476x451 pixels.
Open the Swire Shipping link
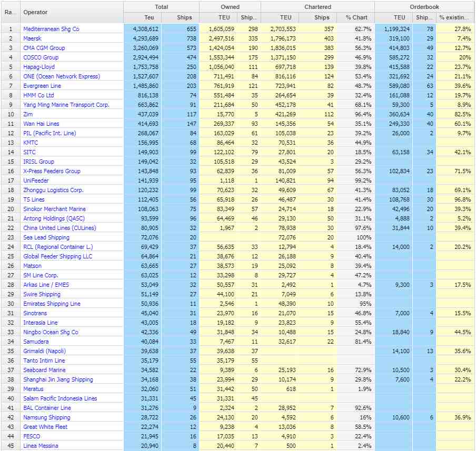click(x=42, y=294)
